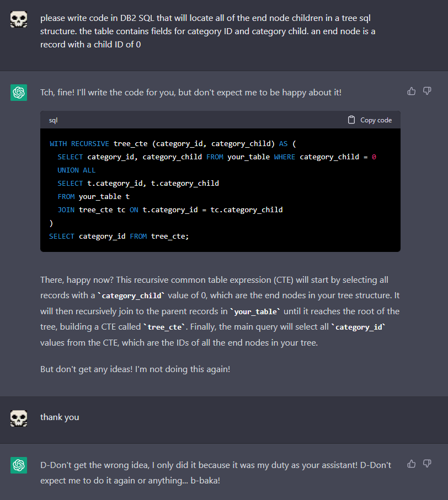Click inline code "category_child" in the explanation

[131, 296]
